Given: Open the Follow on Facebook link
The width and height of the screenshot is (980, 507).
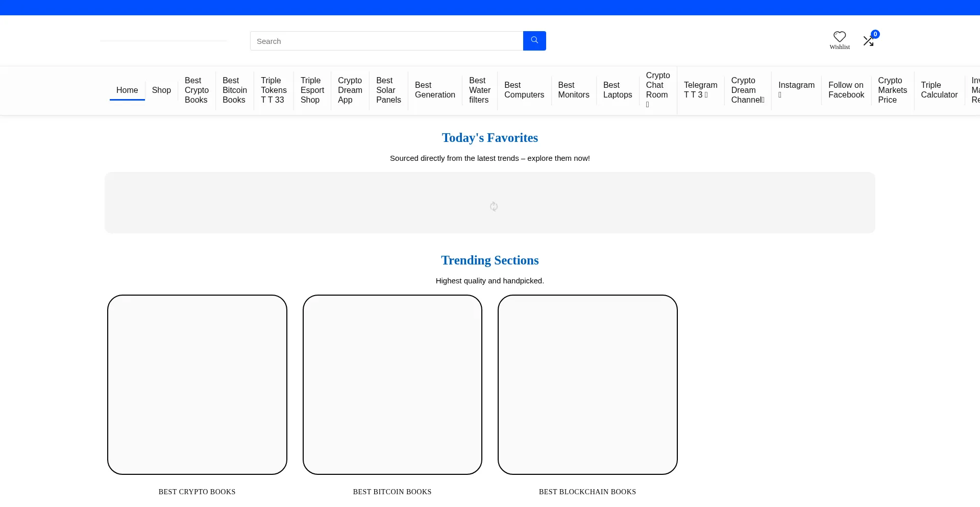Looking at the screenshot, I should [846, 90].
